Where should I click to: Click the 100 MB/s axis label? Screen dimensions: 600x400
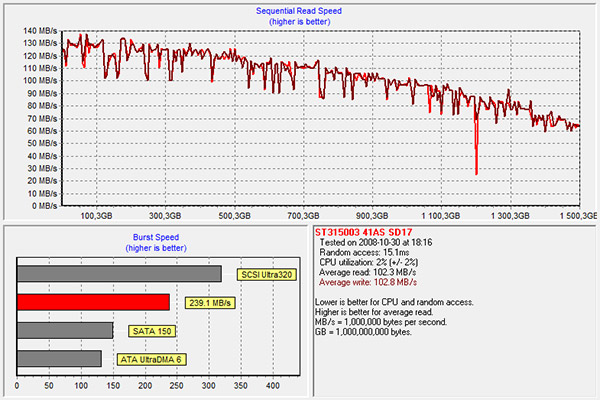click(40, 81)
